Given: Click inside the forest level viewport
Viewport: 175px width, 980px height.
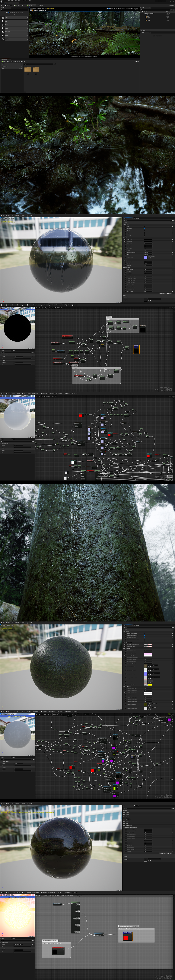Looking at the screenshot, I should [84, 34].
